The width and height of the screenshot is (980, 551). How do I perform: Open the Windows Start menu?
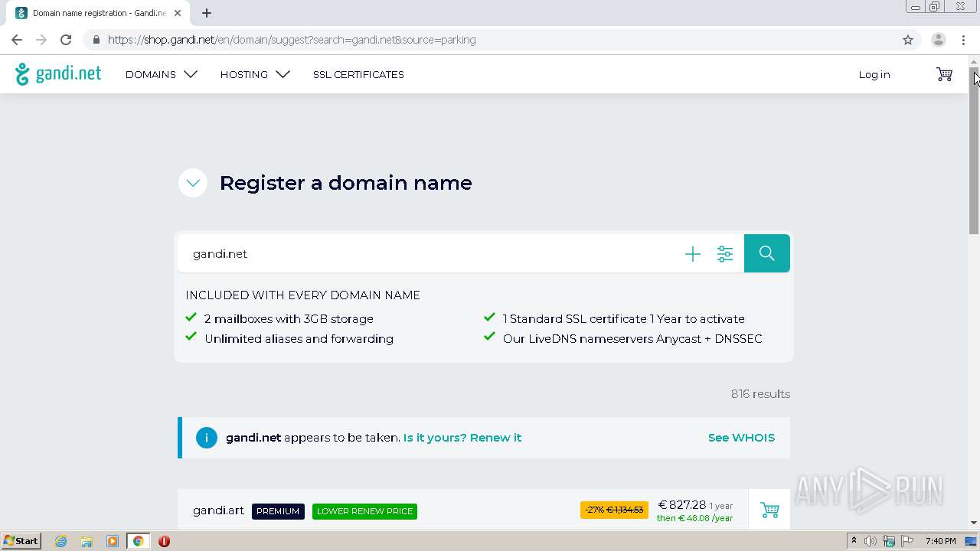click(x=21, y=541)
